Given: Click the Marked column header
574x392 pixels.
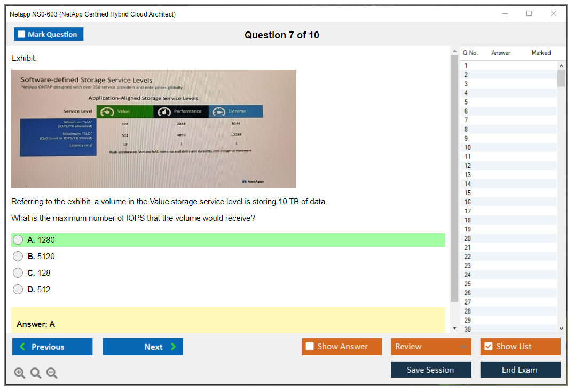Looking at the screenshot, I should click(x=541, y=53).
